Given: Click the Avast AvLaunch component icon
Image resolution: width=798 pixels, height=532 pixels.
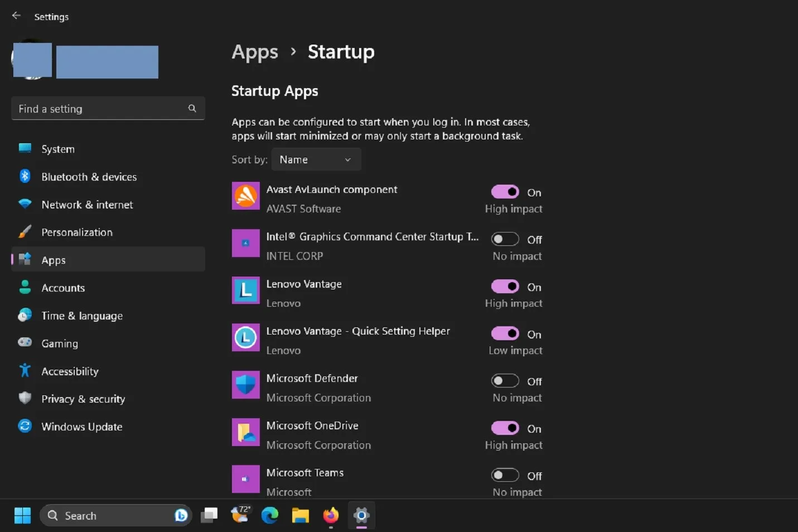Looking at the screenshot, I should [x=245, y=196].
